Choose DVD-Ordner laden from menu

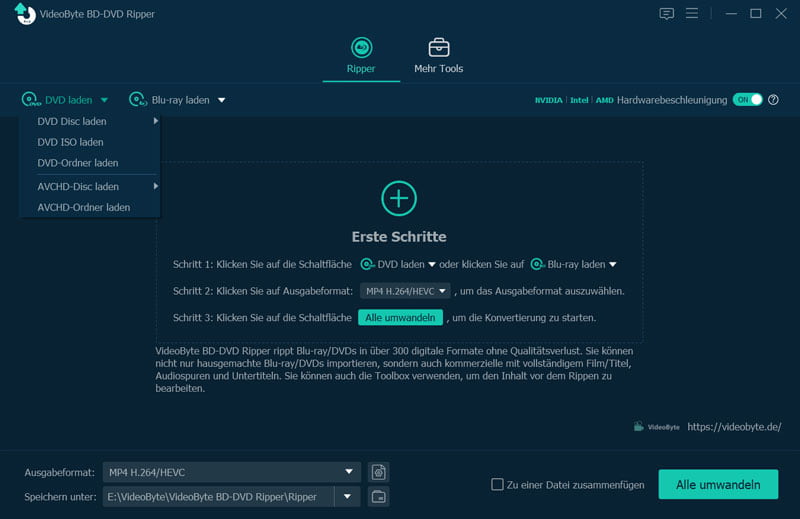[x=78, y=163]
